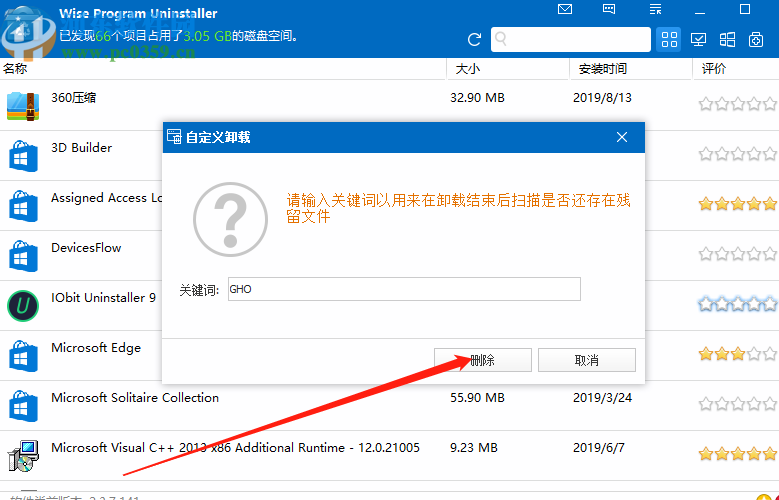Viewport: 779px width, 500px height.
Task: Click the 3D Builder row name
Action: click(x=81, y=148)
